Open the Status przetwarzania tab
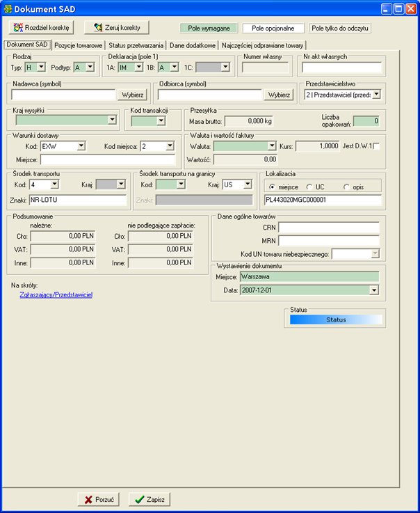 click(x=136, y=45)
